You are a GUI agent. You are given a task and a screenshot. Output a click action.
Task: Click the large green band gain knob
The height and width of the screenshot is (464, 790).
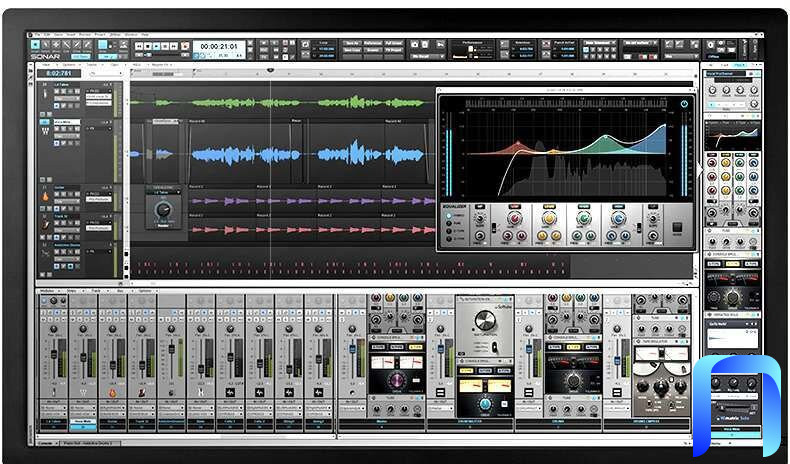[583, 219]
